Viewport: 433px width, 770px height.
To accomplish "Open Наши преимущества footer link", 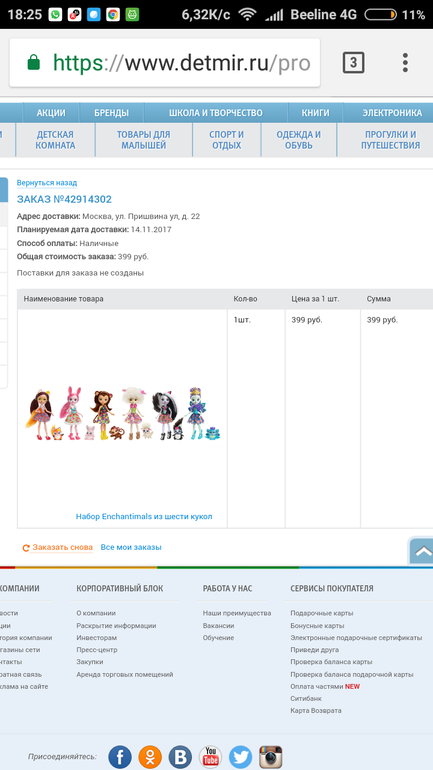I will point(237,613).
